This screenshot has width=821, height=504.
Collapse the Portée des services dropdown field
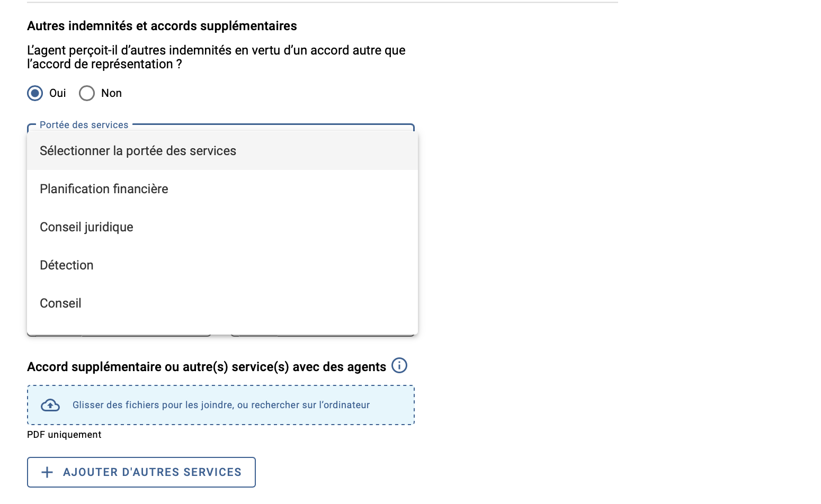221,127
